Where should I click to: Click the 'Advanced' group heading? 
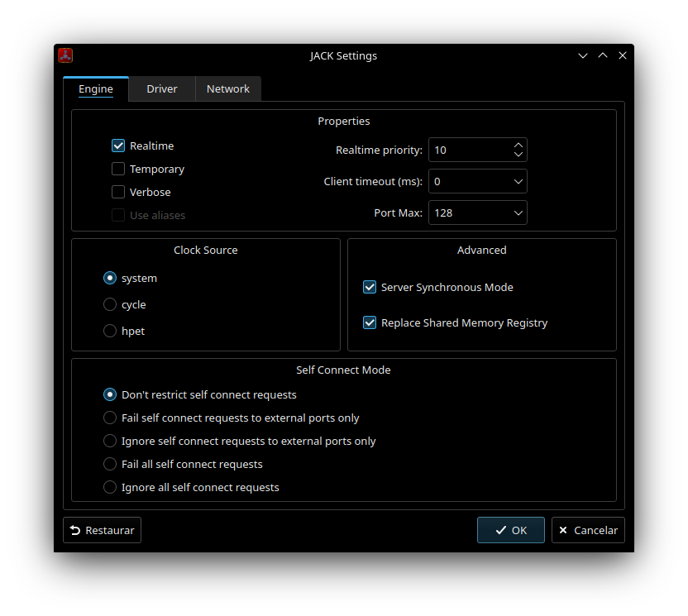482,250
